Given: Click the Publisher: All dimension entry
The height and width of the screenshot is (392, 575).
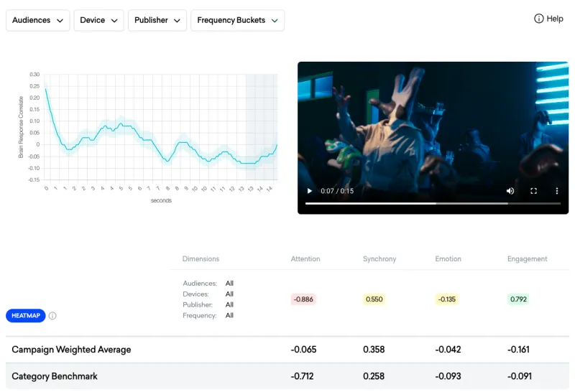Looking at the screenshot, I should pos(208,304).
